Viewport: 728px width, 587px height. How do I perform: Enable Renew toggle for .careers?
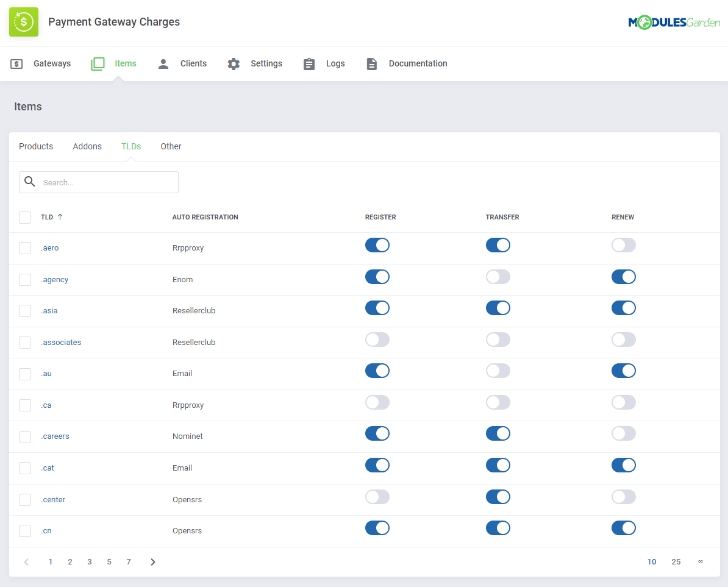[624, 433]
